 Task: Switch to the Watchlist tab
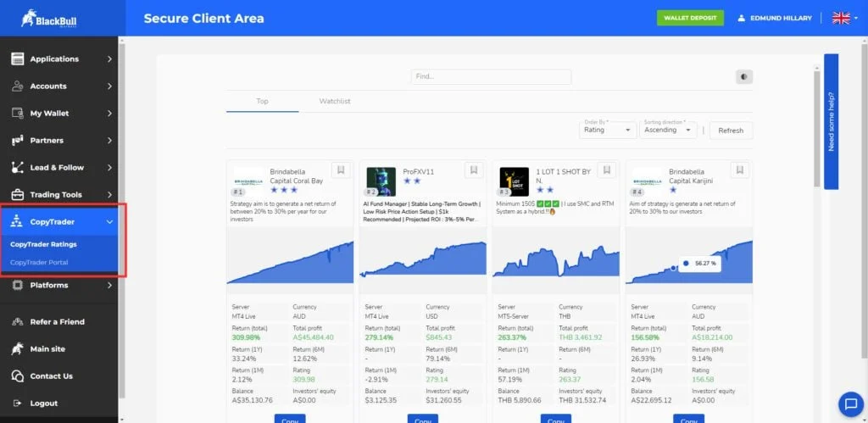(x=334, y=102)
